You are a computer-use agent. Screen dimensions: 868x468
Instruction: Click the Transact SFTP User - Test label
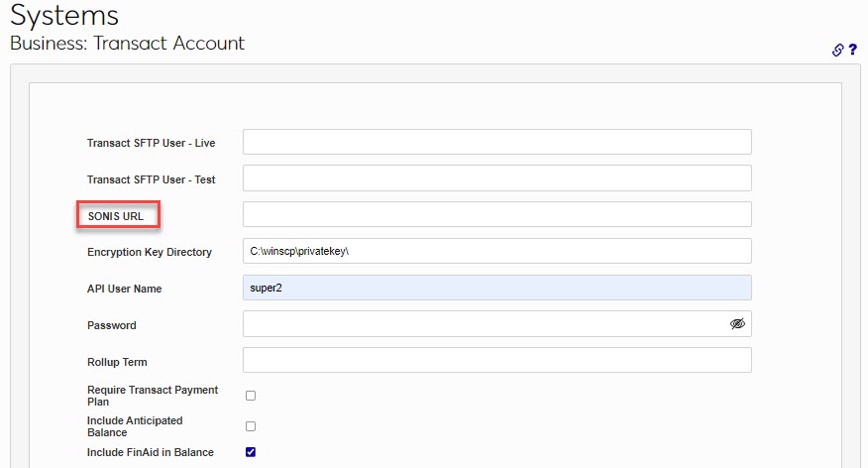tap(151, 179)
